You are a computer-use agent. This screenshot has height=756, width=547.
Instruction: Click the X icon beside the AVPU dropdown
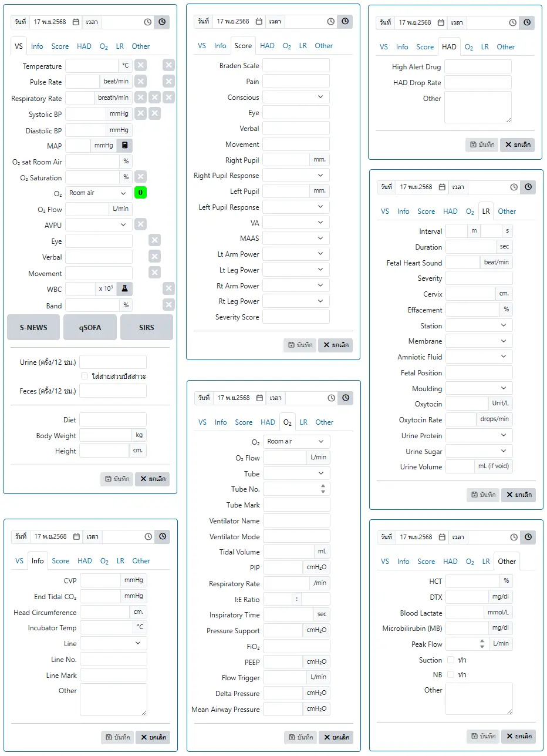tap(139, 224)
